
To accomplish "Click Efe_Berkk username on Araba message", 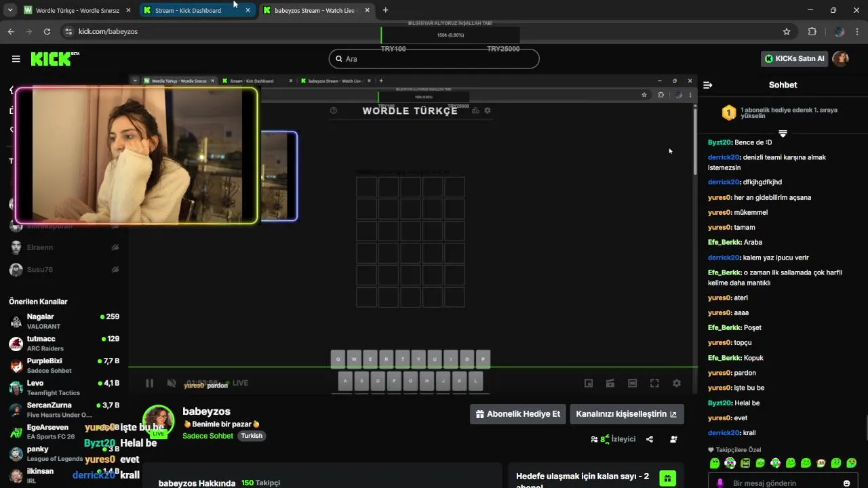I will pos(724,242).
